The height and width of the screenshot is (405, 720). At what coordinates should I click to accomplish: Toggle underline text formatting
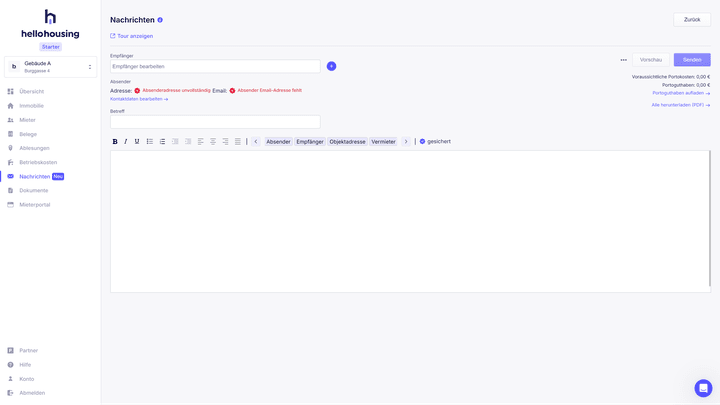pos(137,141)
